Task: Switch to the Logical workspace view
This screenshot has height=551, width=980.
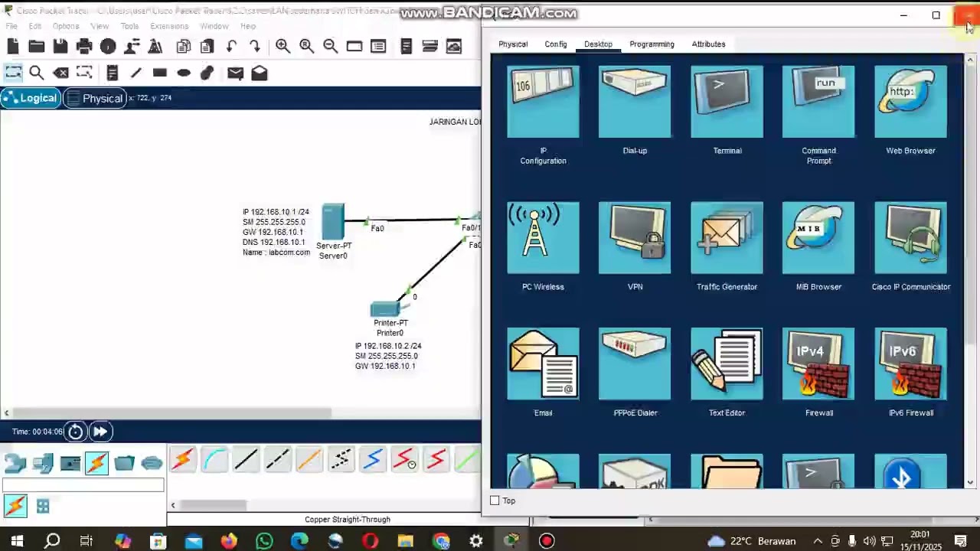Action: (x=31, y=98)
